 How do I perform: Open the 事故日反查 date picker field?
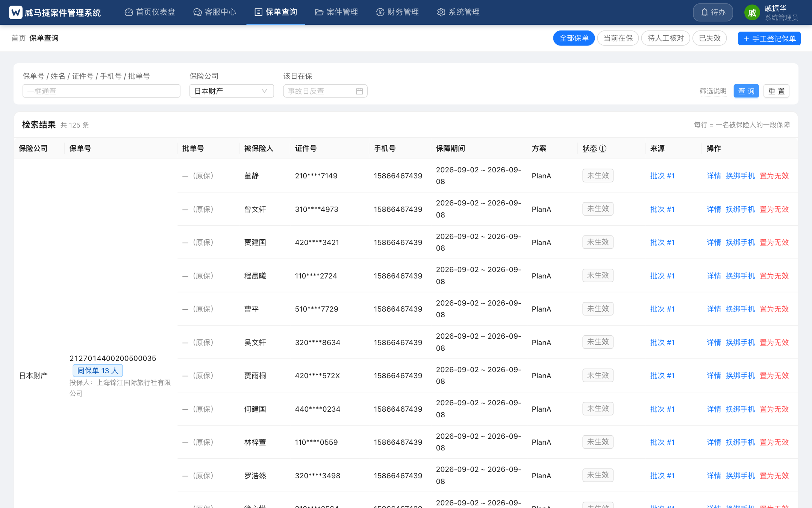click(325, 91)
